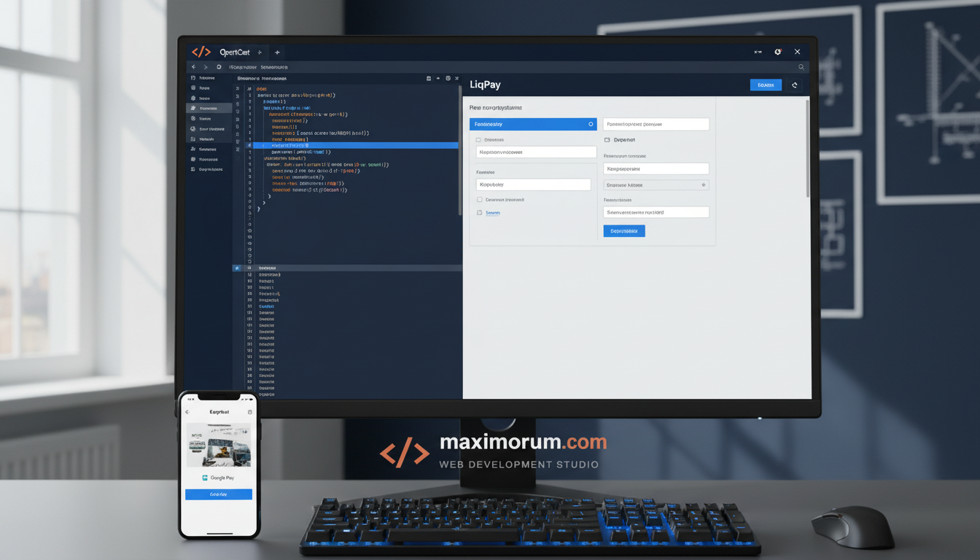The width and height of the screenshot is (980, 560).
Task: Click the browser forward arrow
Action: pos(206,67)
